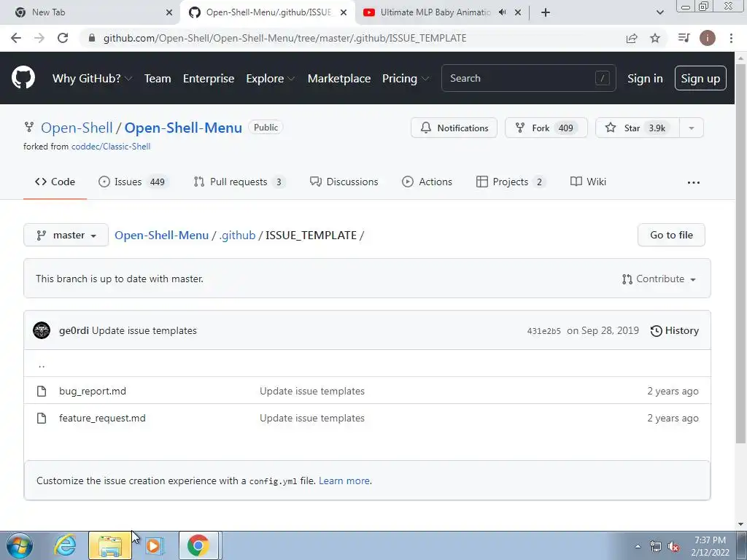Click the .github breadcrumb link
This screenshot has width=747, height=560.
(x=237, y=236)
